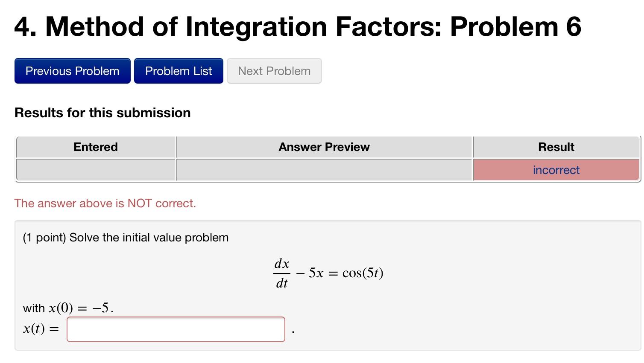Click the Result column header
The image size is (644, 363).
point(556,147)
